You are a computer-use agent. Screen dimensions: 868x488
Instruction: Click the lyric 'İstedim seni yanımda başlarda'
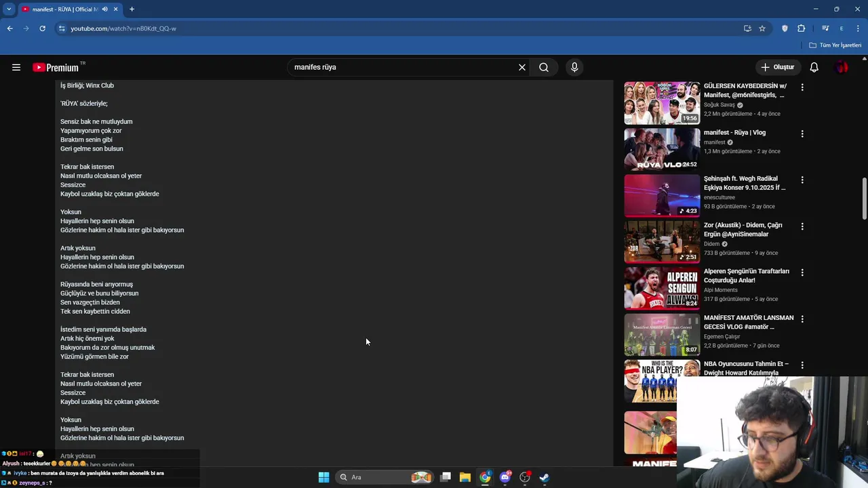point(103,329)
